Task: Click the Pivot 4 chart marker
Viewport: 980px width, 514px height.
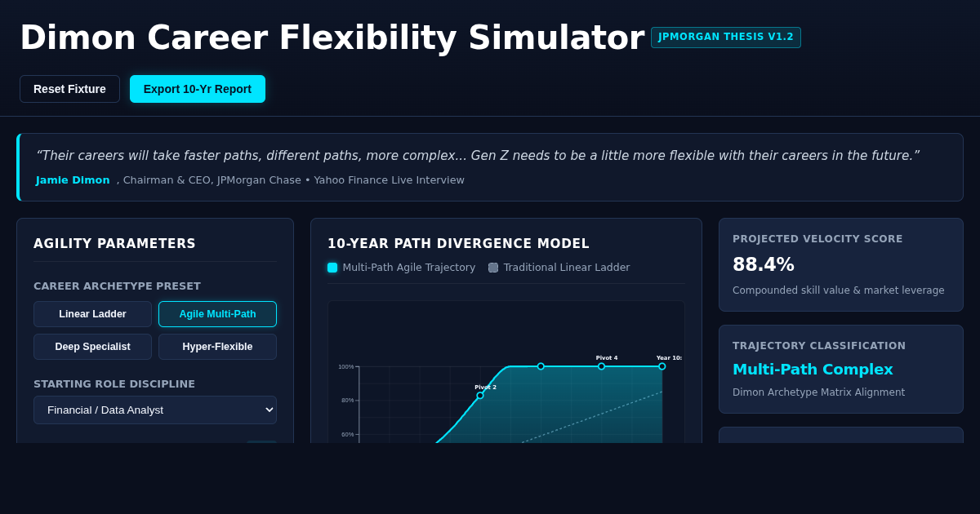Action: (x=601, y=366)
